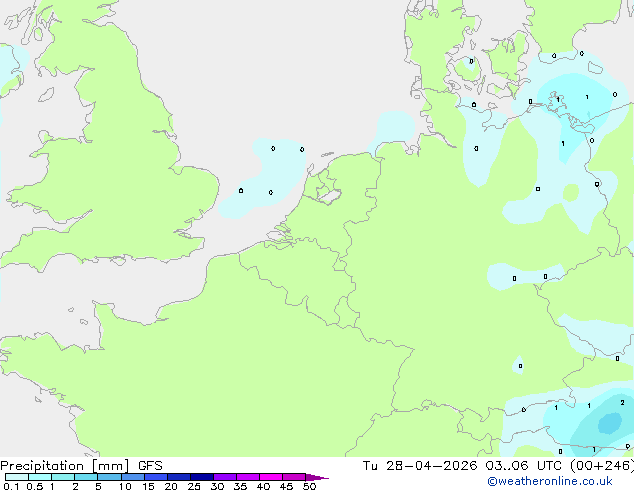634x490 pixels.
Task: Click the 1–2 mm legend swatch
Action: tap(63, 477)
